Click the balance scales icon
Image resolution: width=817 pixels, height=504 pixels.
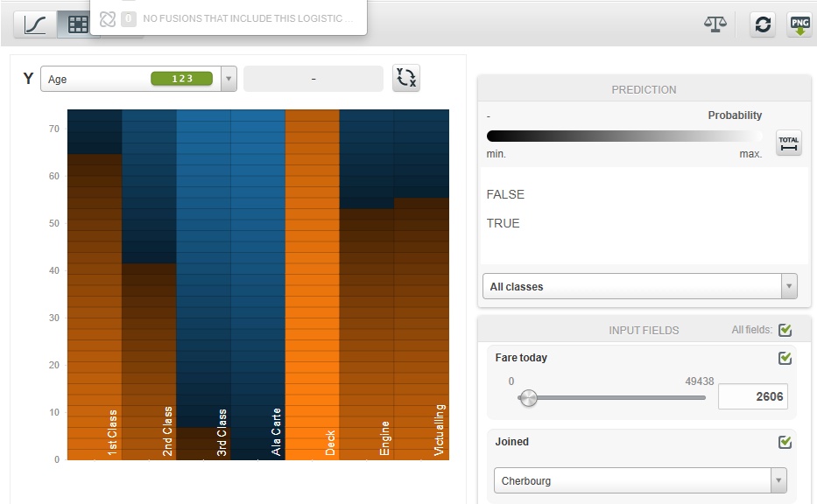coord(715,24)
